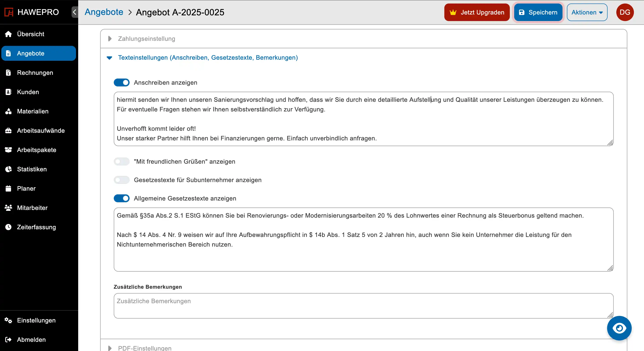Viewport: 644px width, 351px height.
Task: Grab the Zusätzliche Bemerkungen textarea resize handle
Action: pyautogui.click(x=610, y=315)
